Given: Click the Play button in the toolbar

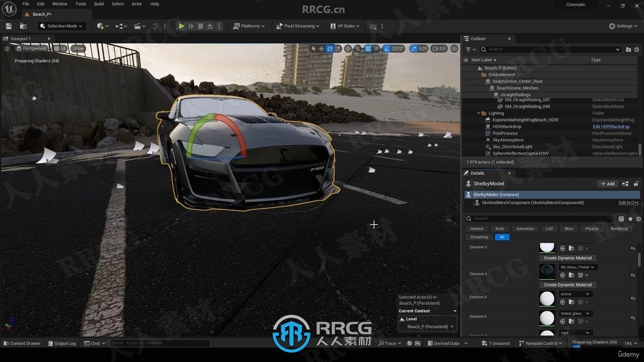Looking at the screenshot, I should [x=182, y=26].
